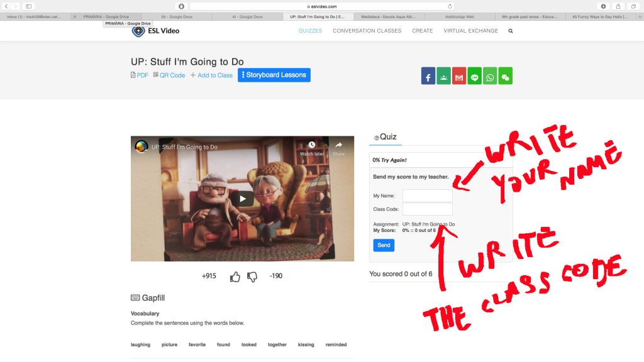Share the quiz on WeChat

pyautogui.click(x=505, y=76)
